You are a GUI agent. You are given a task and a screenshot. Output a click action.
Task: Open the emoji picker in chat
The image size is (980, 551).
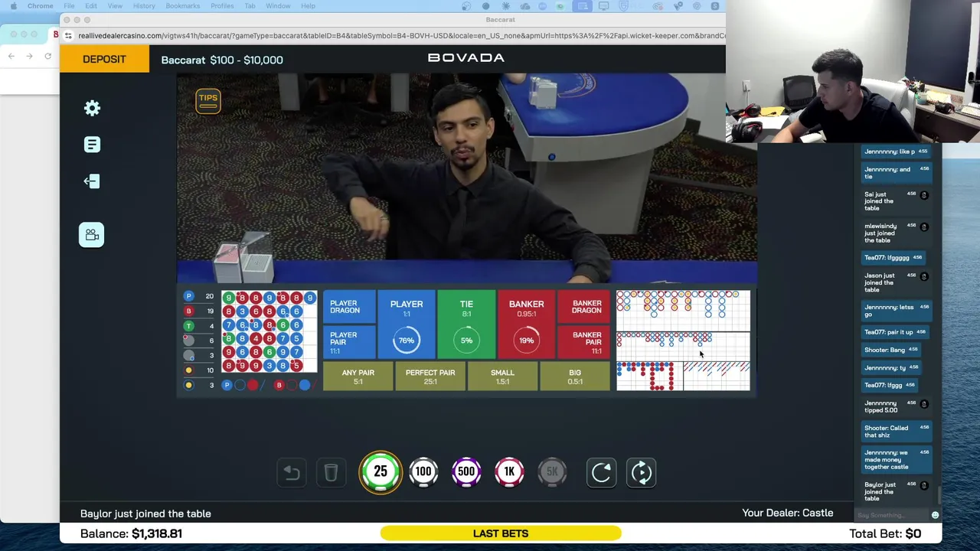coord(935,515)
